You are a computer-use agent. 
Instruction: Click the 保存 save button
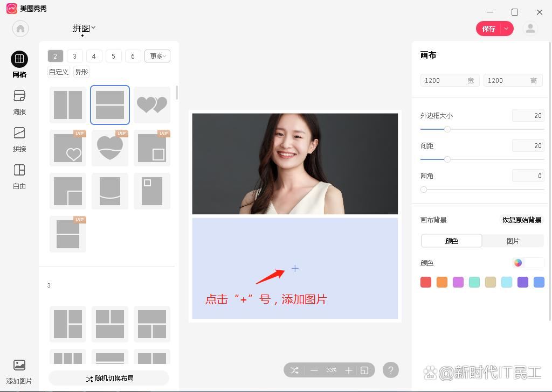488,29
